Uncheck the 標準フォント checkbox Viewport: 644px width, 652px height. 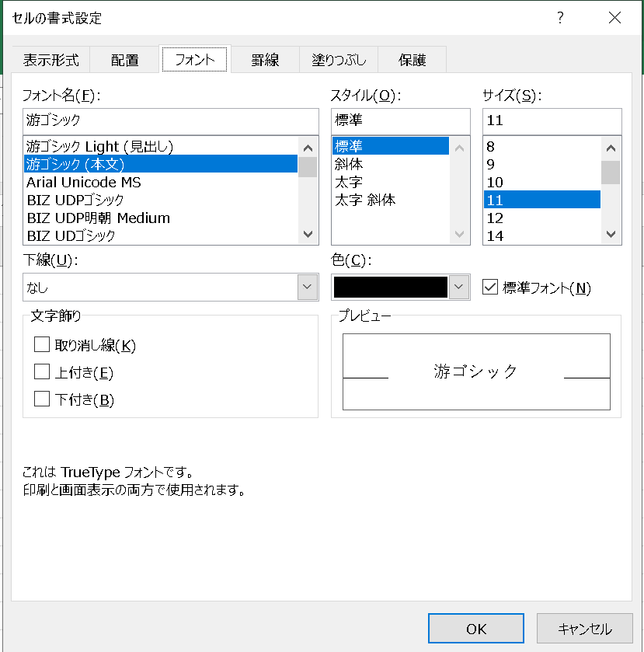489,287
